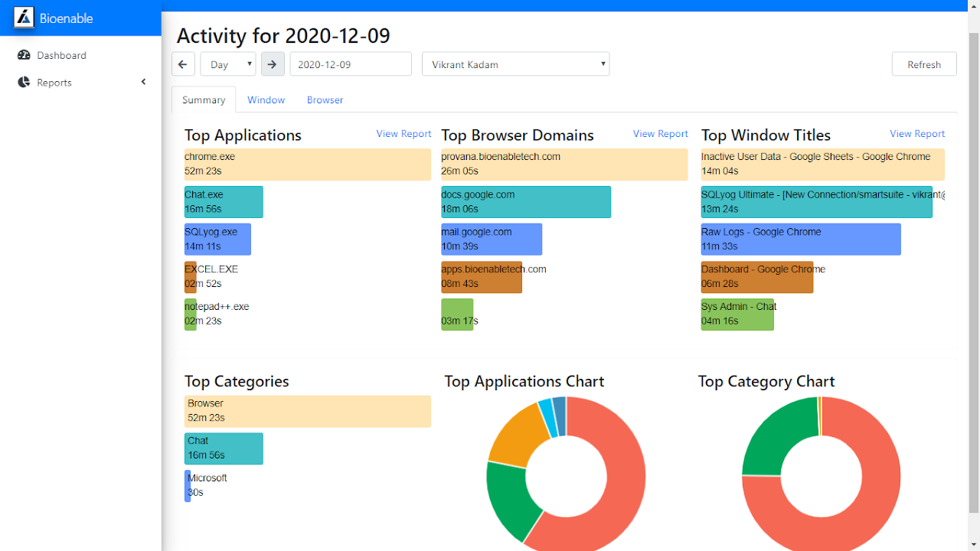This screenshot has height=551, width=980.
Task: Open View Report for Top Window Titles
Action: pos(917,134)
